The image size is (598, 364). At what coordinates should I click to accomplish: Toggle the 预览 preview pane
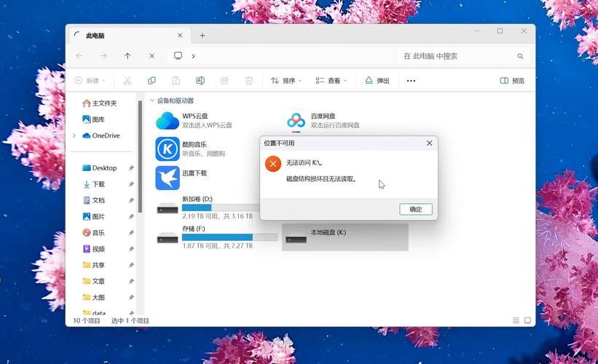tap(512, 81)
